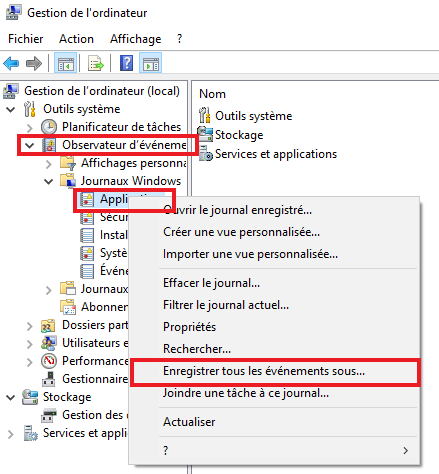The image size is (439, 474).
Task: Select Effacer le journal… from context menu
Action: coord(211,283)
